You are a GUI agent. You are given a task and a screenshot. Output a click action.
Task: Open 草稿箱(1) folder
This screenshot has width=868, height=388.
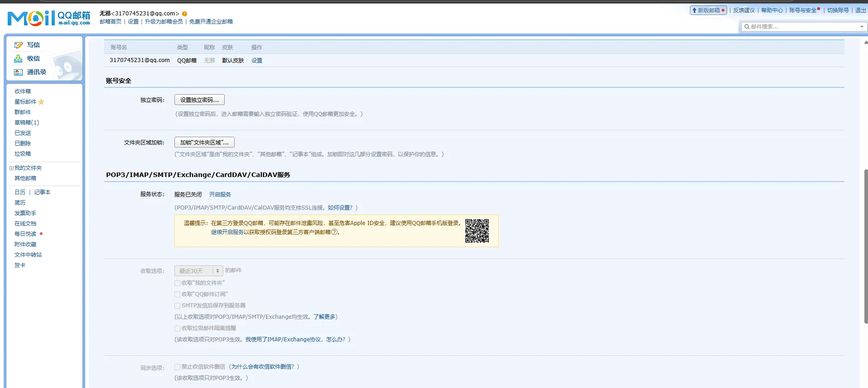(27, 123)
